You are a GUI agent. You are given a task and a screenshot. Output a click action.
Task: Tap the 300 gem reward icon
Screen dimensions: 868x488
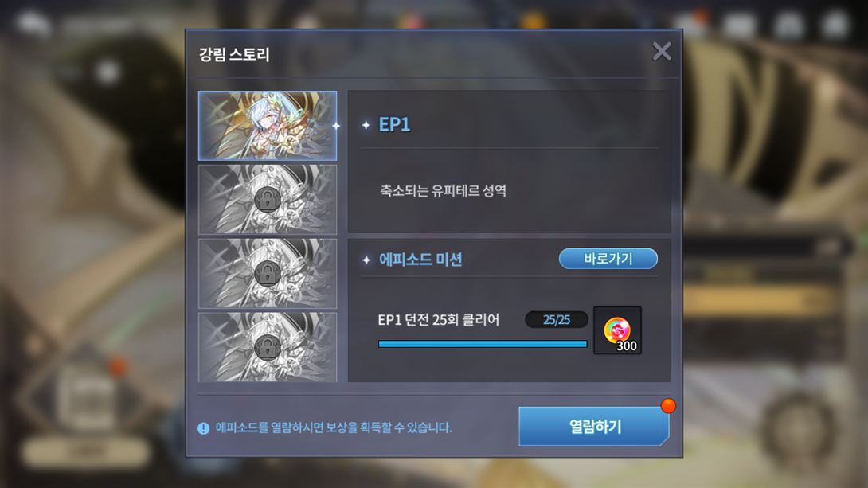coord(617,330)
